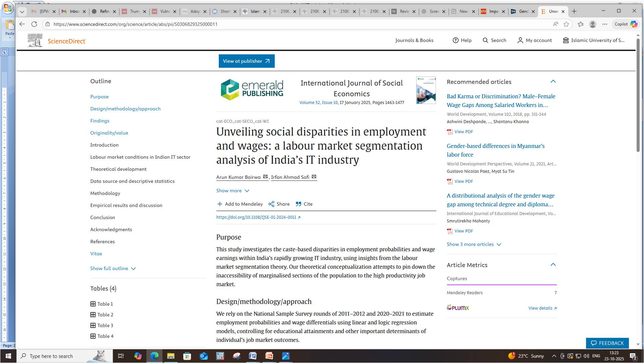Open Copilot from the browser toolbar
This screenshot has height=363, width=644.
(625, 24)
